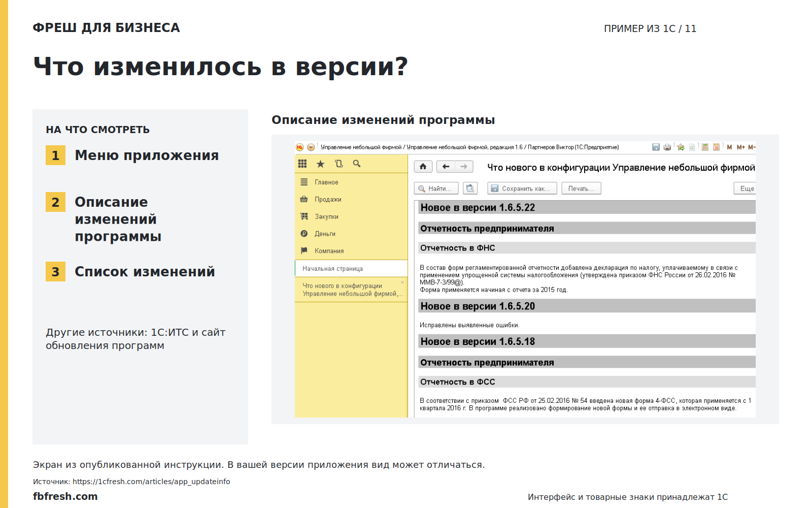Click the copy/preview icon next to Найти
Screen dimensions: 812x508
pos(470,188)
